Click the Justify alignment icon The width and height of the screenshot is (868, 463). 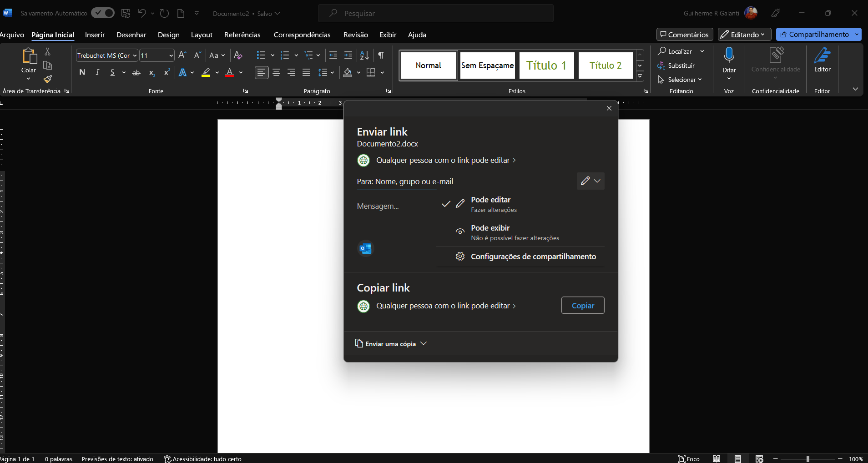(x=306, y=72)
